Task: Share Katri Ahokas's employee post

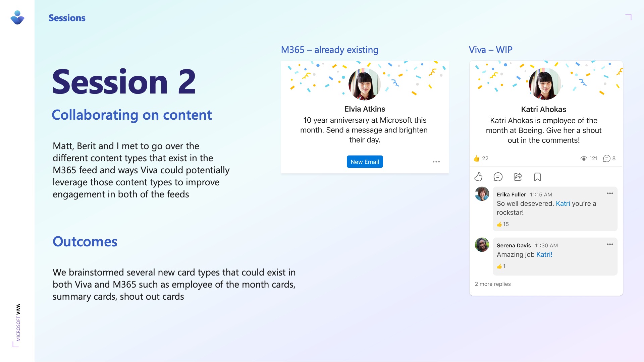Action: click(x=518, y=177)
